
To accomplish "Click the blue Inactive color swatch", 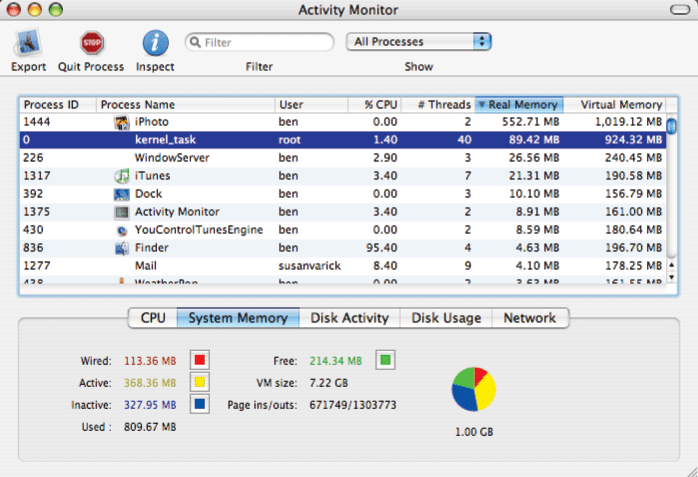I will click(x=200, y=404).
